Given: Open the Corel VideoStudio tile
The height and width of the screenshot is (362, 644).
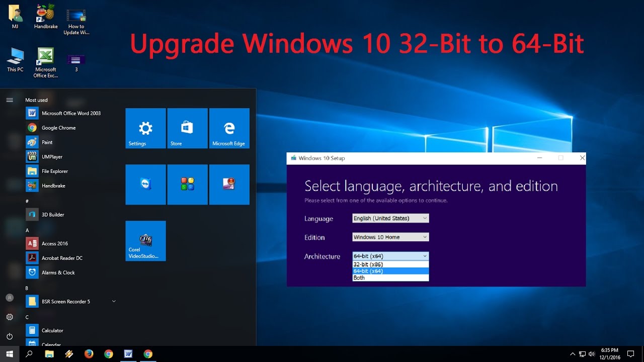Looking at the screenshot, I should pos(145,241).
